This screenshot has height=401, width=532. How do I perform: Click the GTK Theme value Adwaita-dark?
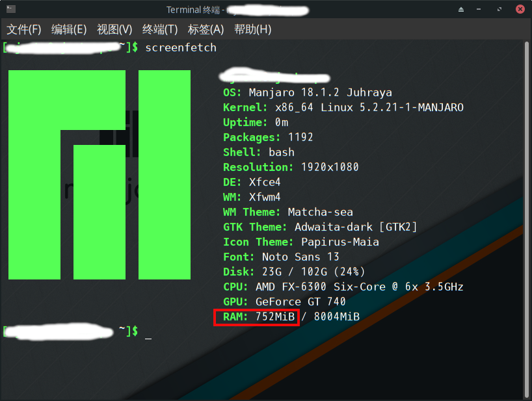click(x=334, y=227)
